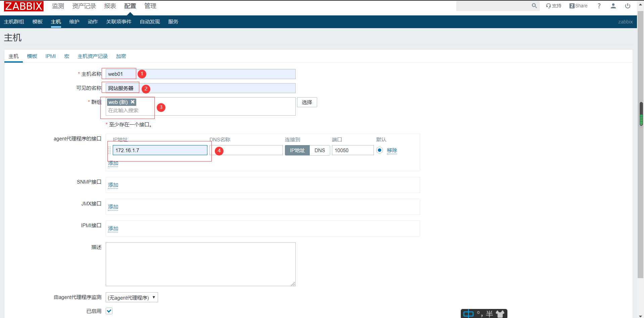The image size is (644, 318).
Task: Open the Share link
Action: (579, 6)
